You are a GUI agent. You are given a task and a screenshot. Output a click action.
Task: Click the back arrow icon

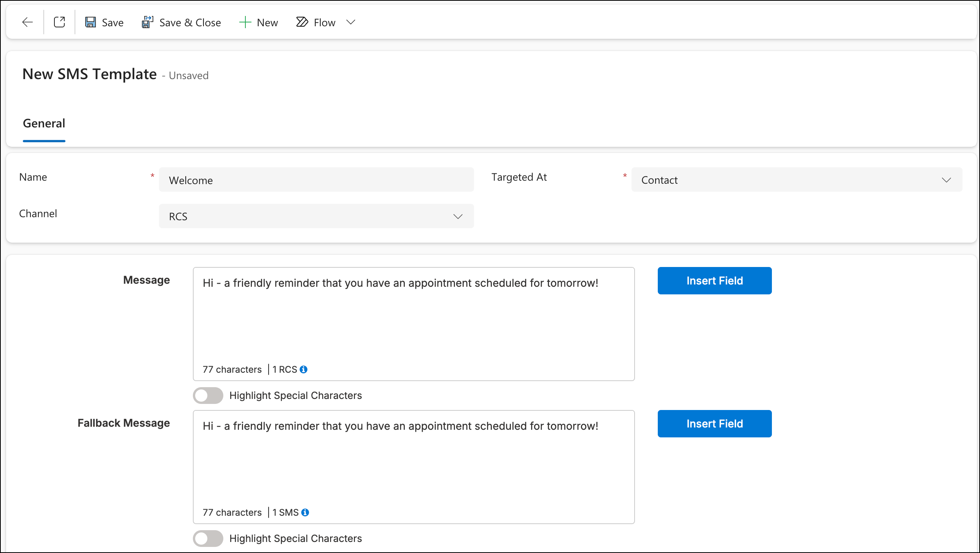(x=27, y=22)
